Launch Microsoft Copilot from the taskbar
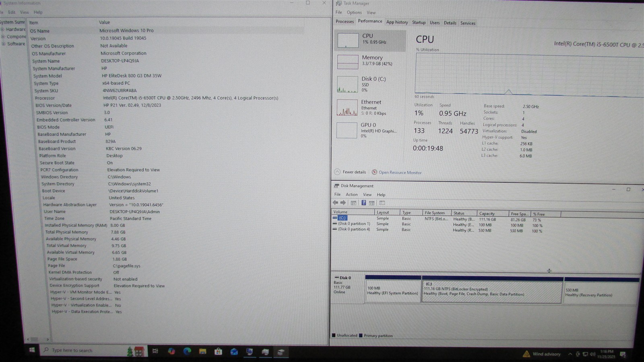644x362 pixels. [171, 351]
